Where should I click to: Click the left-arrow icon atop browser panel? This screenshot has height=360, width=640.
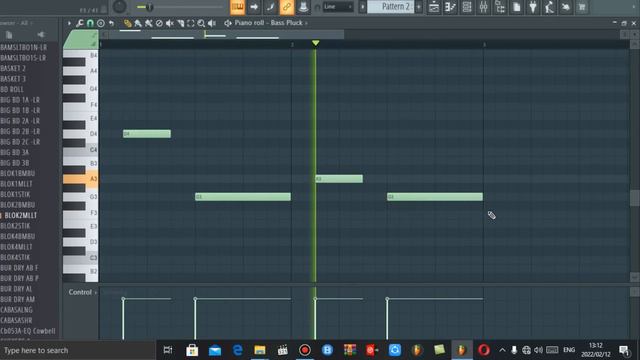[x=41, y=35]
